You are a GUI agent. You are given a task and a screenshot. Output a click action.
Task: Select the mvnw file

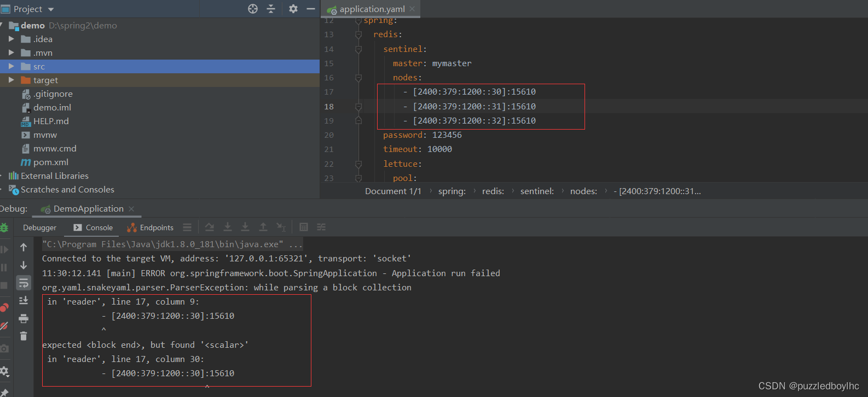coord(45,135)
